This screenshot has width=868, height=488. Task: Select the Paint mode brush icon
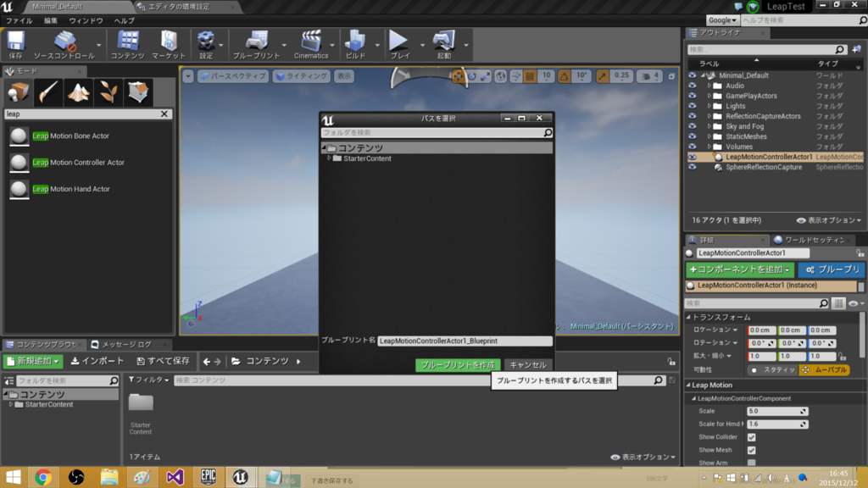(x=48, y=91)
